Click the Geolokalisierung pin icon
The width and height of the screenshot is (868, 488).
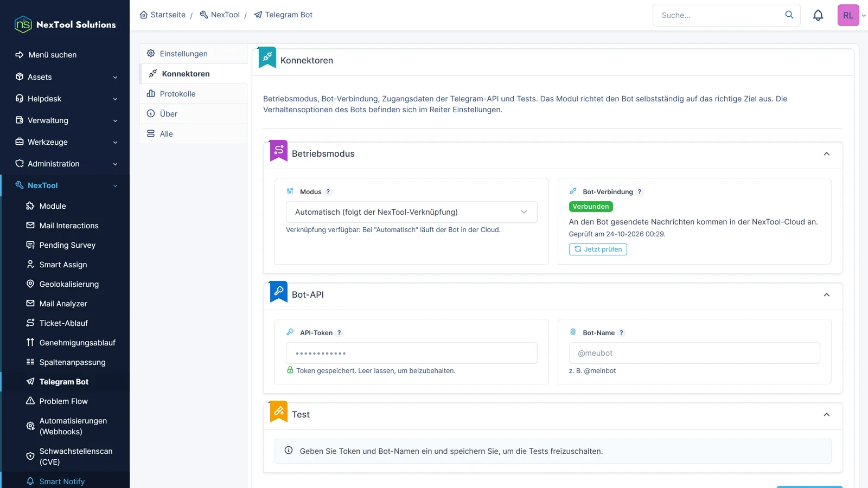pyautogui.click(x=30, y=284)
